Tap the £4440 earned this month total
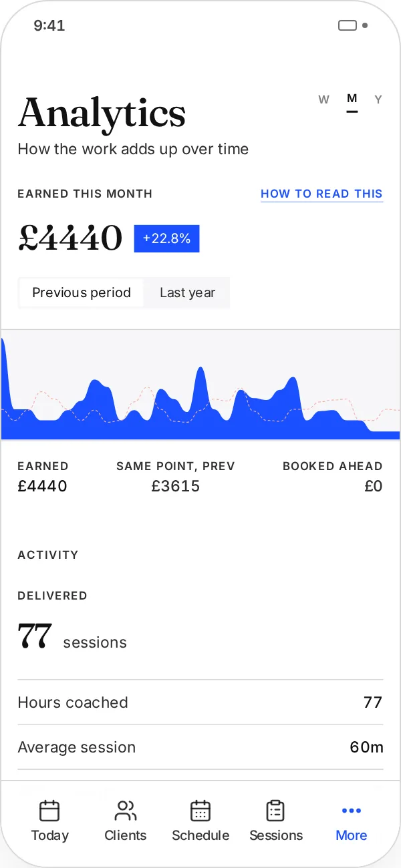The height and width of the screenshot is (868, 401). (70, 238)
